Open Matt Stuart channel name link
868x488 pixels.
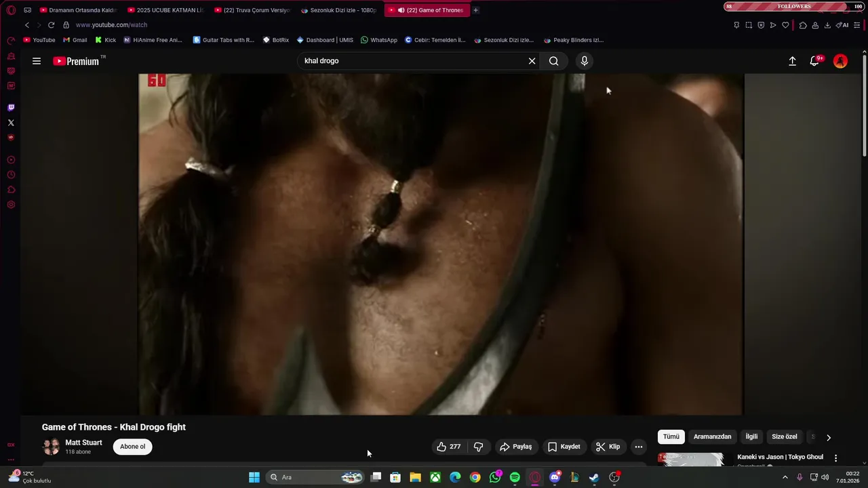click(83, 443)
